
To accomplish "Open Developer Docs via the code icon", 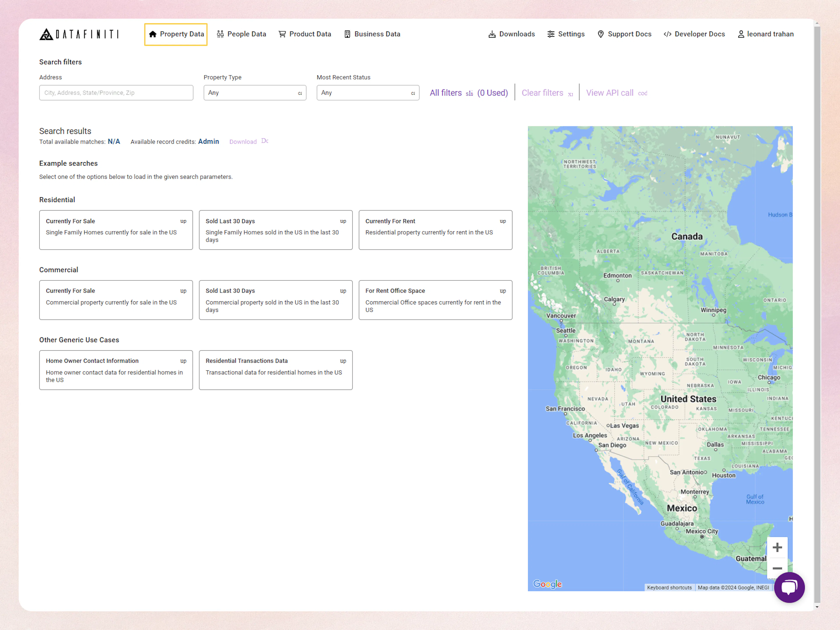I will coord(667,34).
